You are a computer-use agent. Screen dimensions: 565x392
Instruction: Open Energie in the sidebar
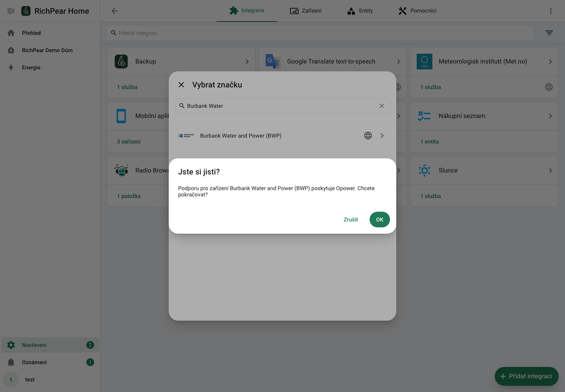pyautogui.click(x=50, y=67)
